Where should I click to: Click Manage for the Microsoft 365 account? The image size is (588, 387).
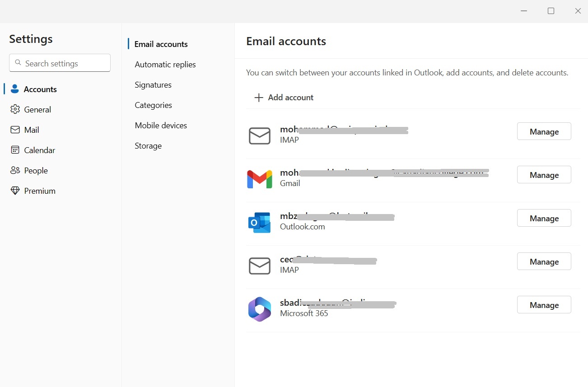544,305
